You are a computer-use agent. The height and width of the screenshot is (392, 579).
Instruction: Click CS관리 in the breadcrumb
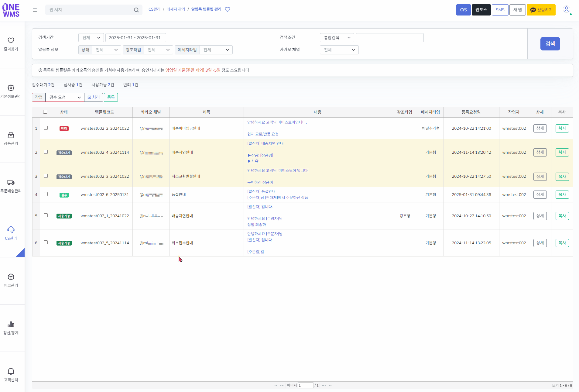154,9
